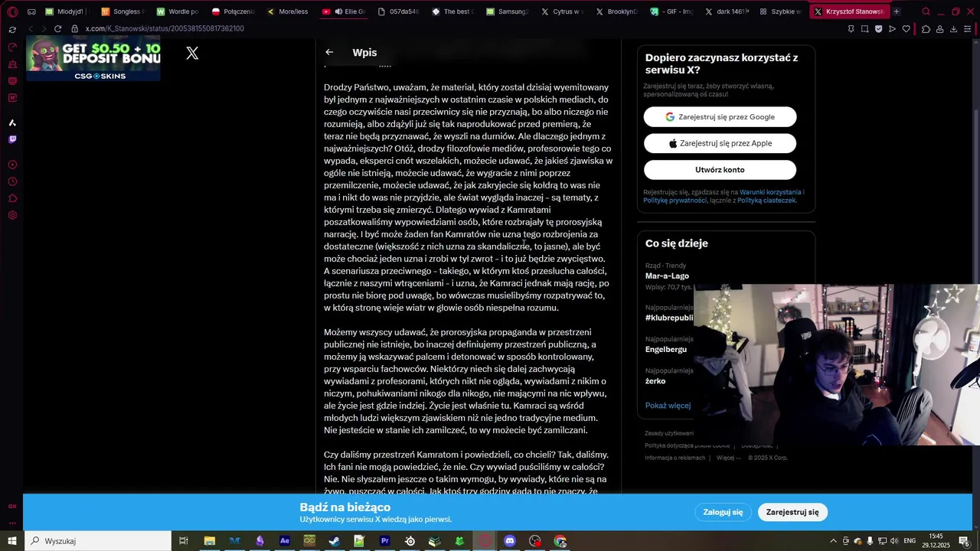Screen dimensions: 980x551
Task: Open the sidebar Settings gear icon
Action: pos(12,215)
